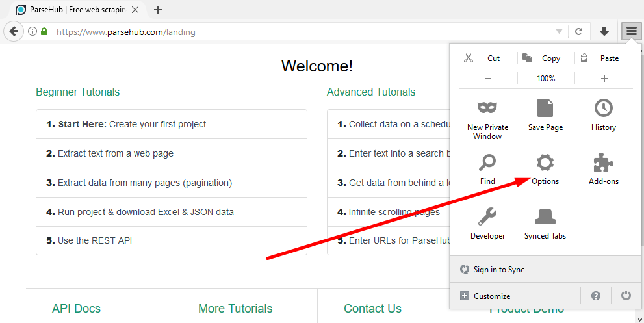The height and width of the screenshot is (323, 644).
Task: Cut using the scissors item
Action: click(x=487, y=58)
